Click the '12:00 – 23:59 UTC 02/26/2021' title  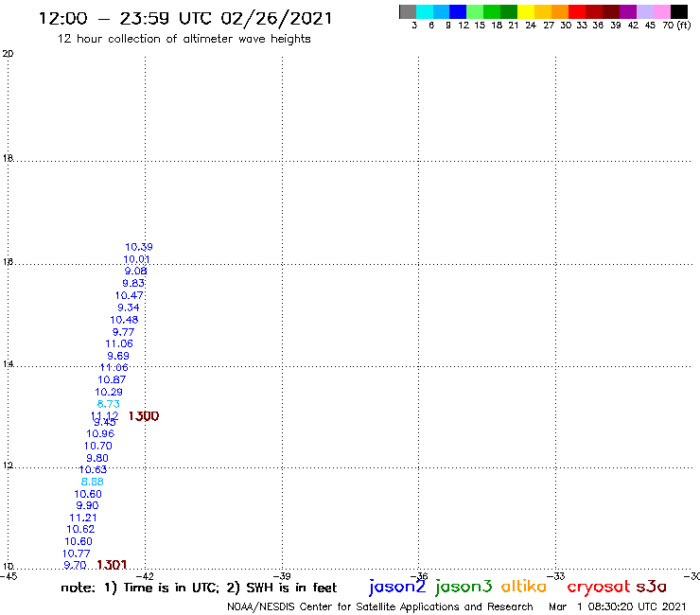tap(185, 18)
